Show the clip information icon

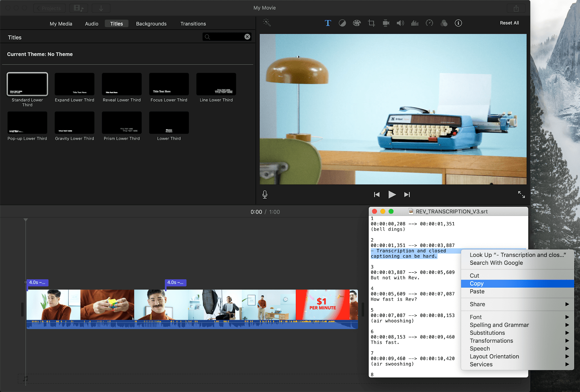click(458, 23)
